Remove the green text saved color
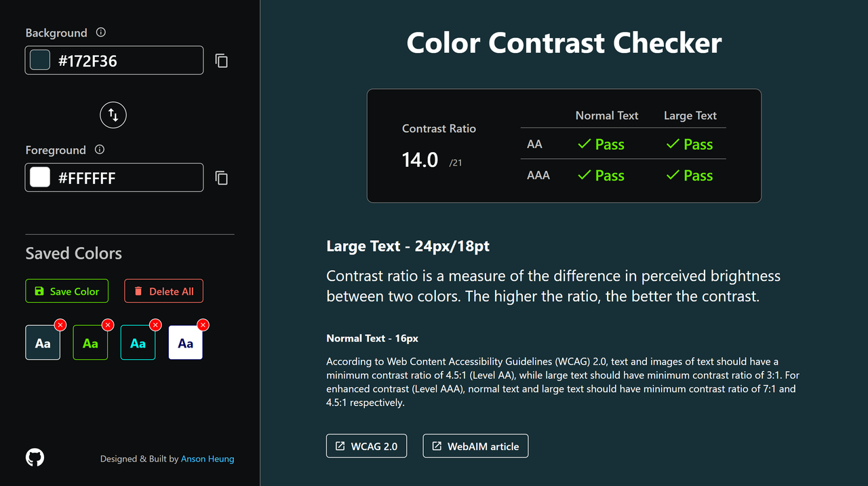 (108, 325)
